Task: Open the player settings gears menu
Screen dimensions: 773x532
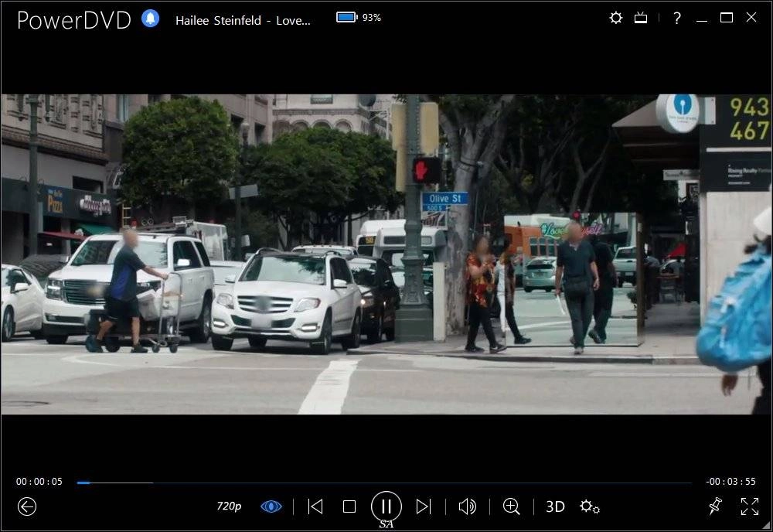Action: 590,506
